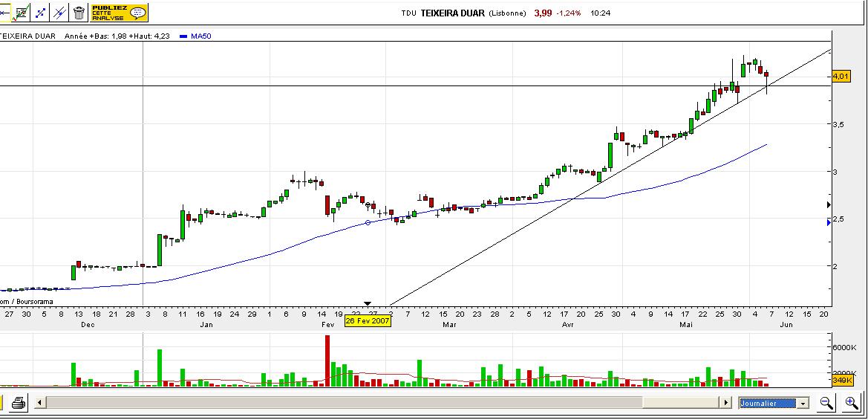Click the (Lisbonne) market label
Screen dimensions: 868x420
pyautogui.click(x=508, y=13)
